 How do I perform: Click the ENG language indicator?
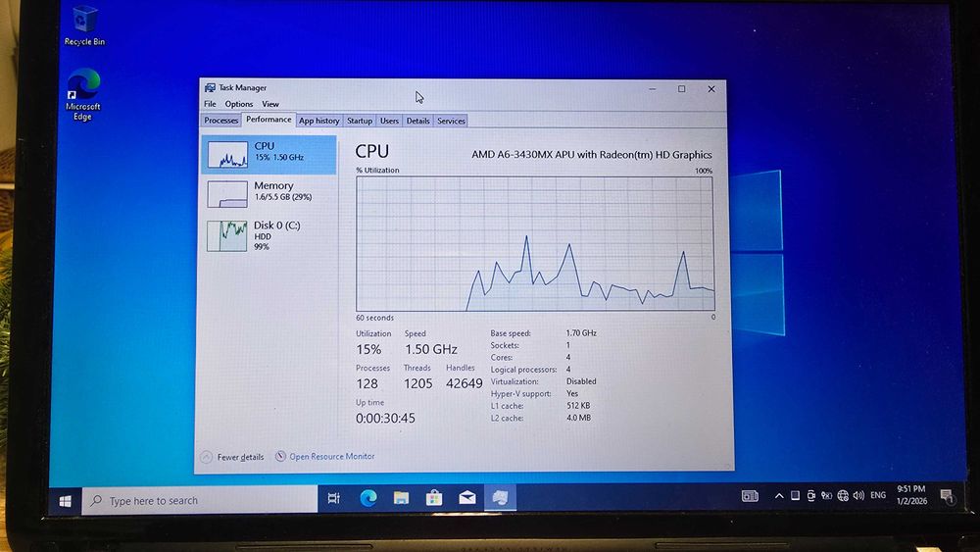878,495
